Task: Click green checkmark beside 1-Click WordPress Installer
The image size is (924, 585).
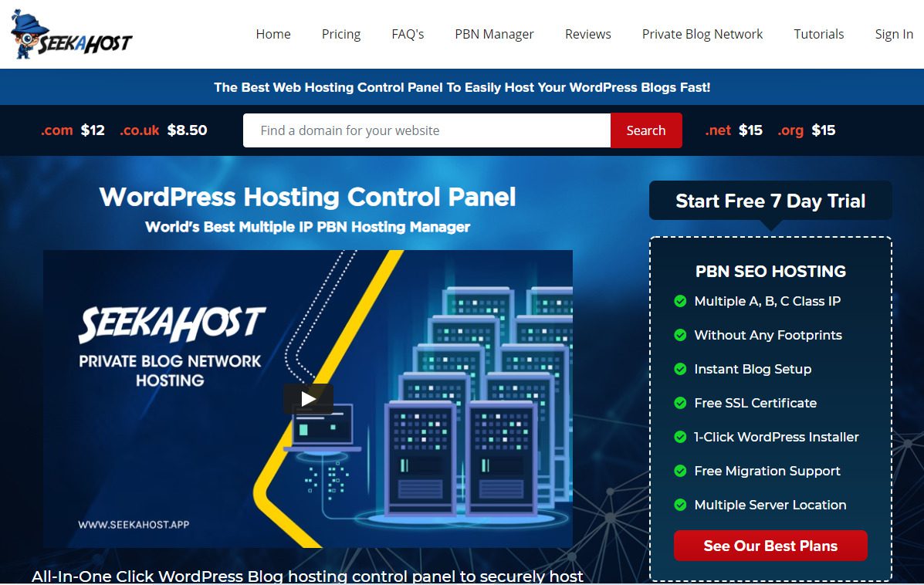Action: [680, 437]
